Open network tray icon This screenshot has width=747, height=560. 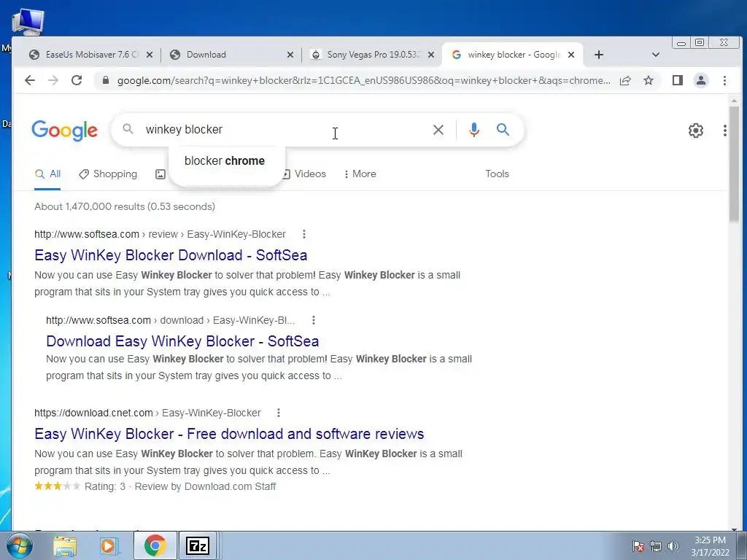tap(656, 546)
